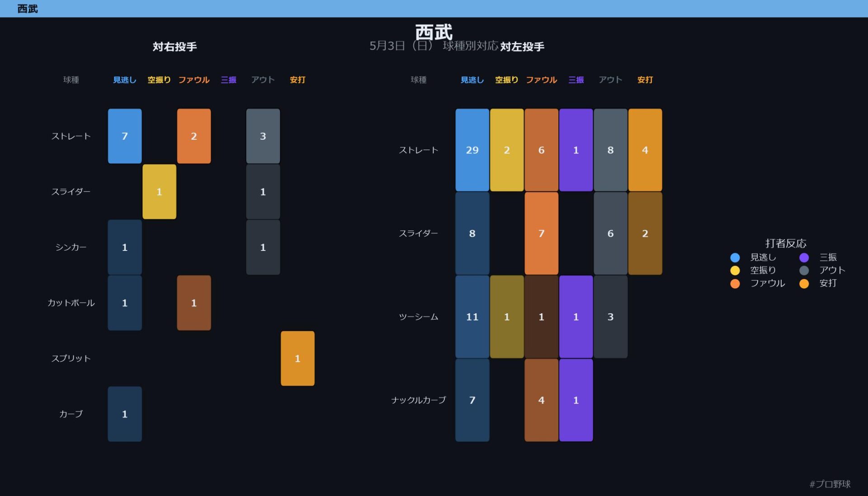Screen dimensions: 868x496
Task: Click ファウル column header in 対左投手 table
Action: pos(542,80)
